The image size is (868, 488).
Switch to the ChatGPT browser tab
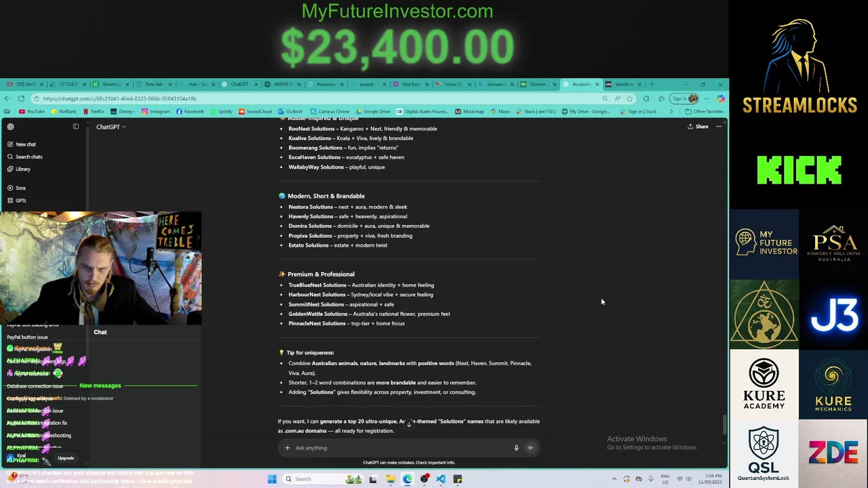pyautogui.click(x=239, y=84)
